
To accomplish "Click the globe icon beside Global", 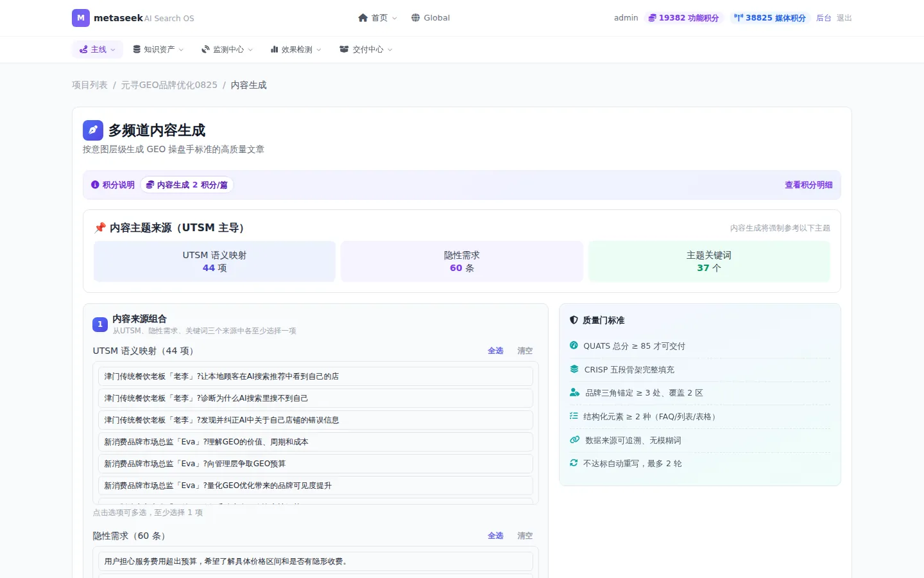I will [416, 18].
